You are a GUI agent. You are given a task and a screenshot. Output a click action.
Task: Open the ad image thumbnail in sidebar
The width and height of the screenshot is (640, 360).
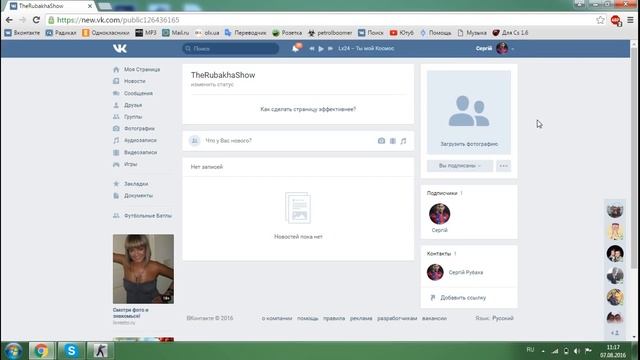point(143,269)
